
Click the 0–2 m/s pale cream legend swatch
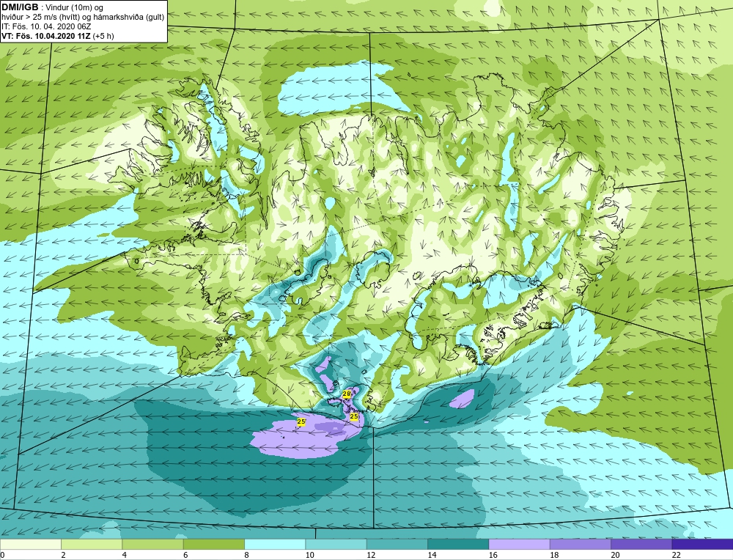click(30, 544)
